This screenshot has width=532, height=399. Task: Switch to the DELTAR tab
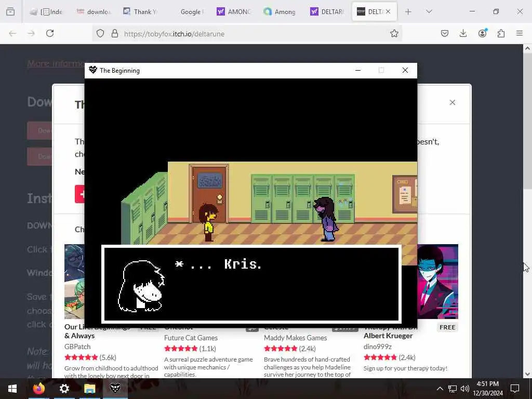click(x=327, y=12)
